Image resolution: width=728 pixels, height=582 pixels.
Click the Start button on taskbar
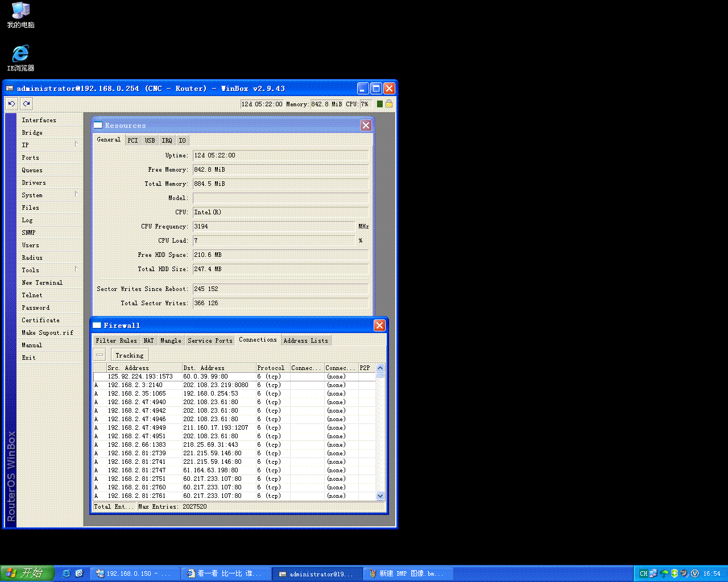[27, 573]
